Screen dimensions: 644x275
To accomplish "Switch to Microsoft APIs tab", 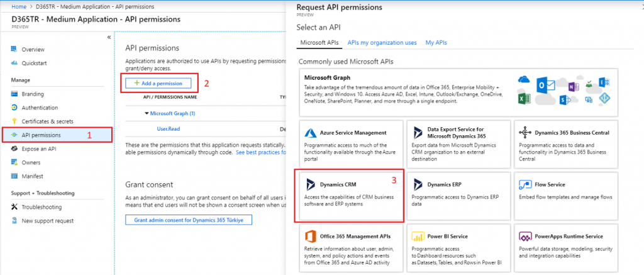I will tap(319, 43).
